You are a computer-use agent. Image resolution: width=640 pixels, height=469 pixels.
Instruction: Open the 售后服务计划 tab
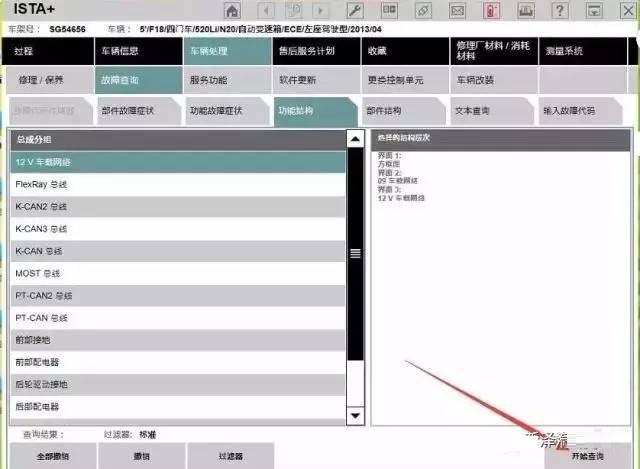[x=316, y=51]
